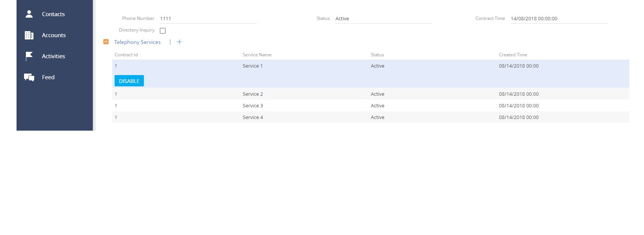Click the Contract Time date field

pos(559,19)
